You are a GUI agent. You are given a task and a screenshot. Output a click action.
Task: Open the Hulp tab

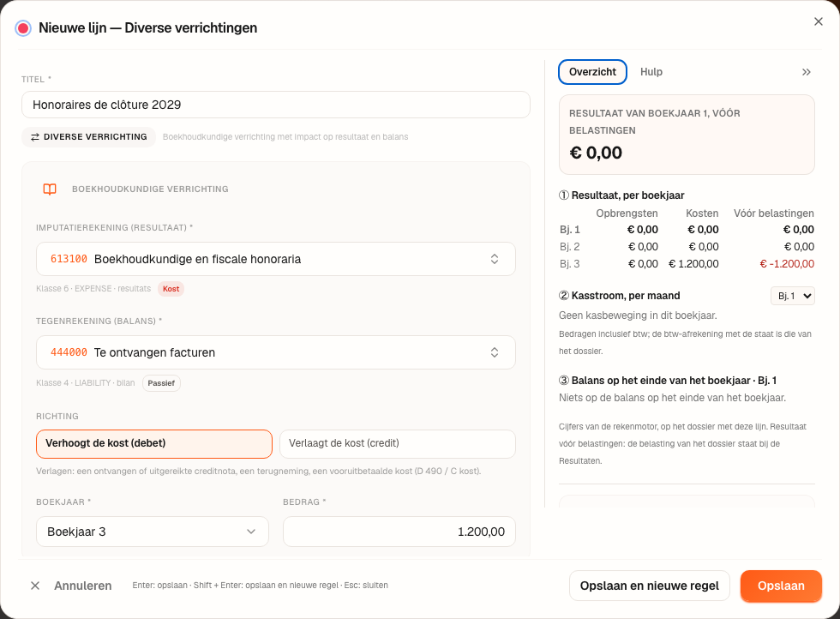click(x=651, y=72)
